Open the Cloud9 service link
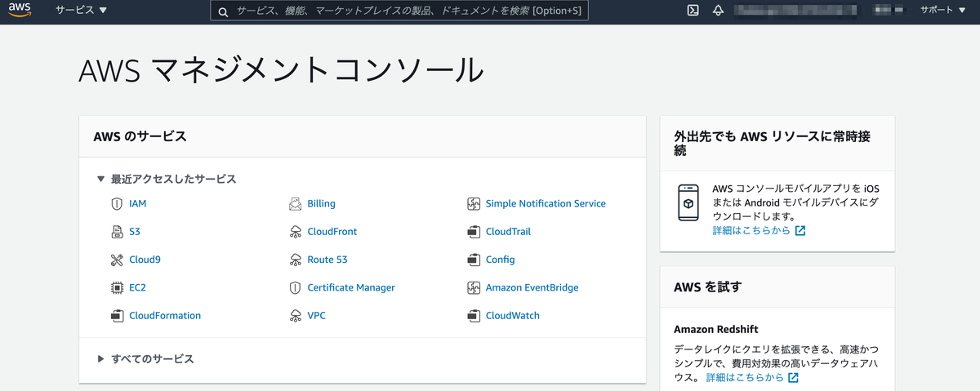The image size is (980, 391). tap(145, 260)
